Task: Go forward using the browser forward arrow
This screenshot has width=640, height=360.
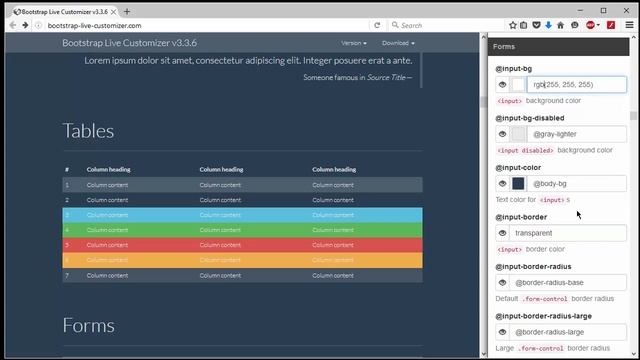Action: point(25,25)
